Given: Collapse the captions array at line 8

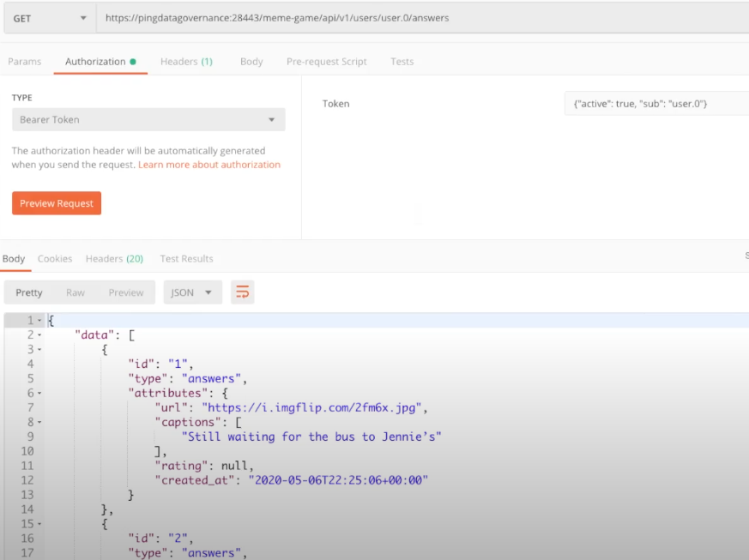Looking at the screenshot, I should (39, 423).
